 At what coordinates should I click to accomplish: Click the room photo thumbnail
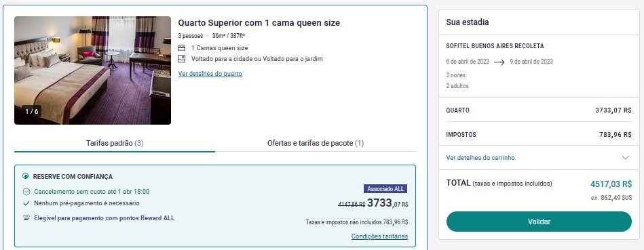tap(92, 70)
